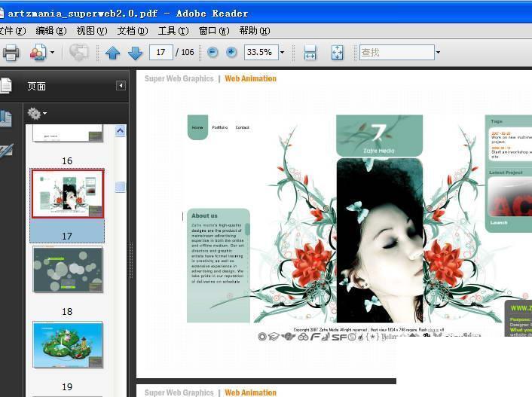Zoom in with the plus button
532x397 pixels.
pyautogui.click(x=231, y=52)
